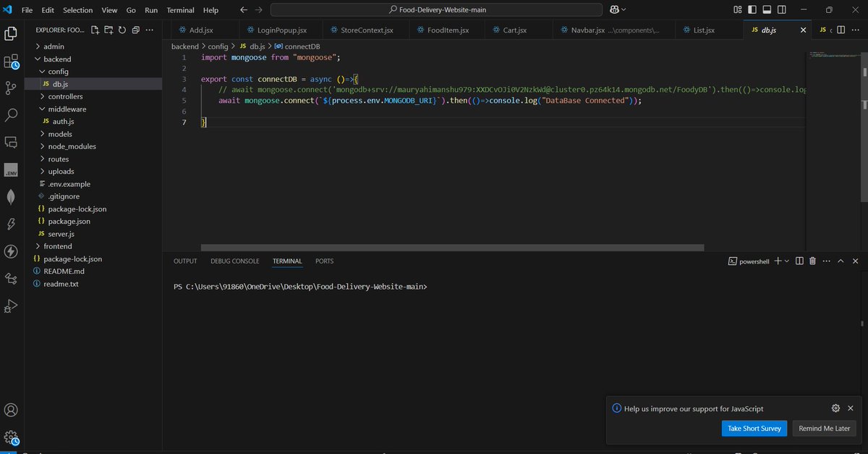Screen dimensions: 868x454
Task: Open the Copilot chat icon
Action: coord(615,10)
